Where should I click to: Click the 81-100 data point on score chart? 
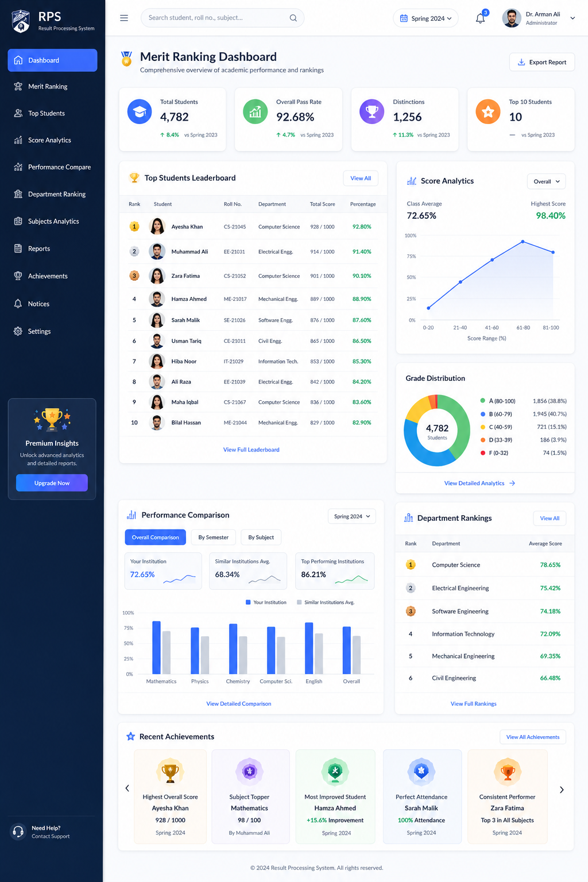(554, 252)
